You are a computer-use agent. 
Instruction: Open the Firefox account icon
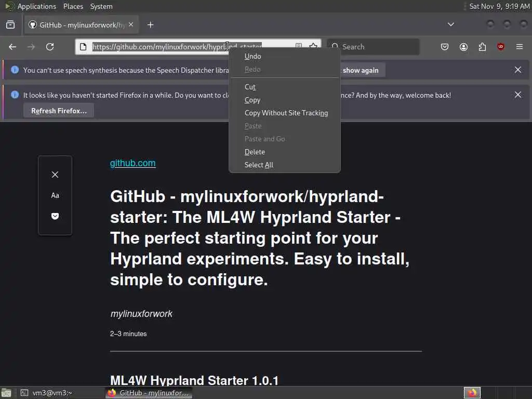click(x=463, y=47)
